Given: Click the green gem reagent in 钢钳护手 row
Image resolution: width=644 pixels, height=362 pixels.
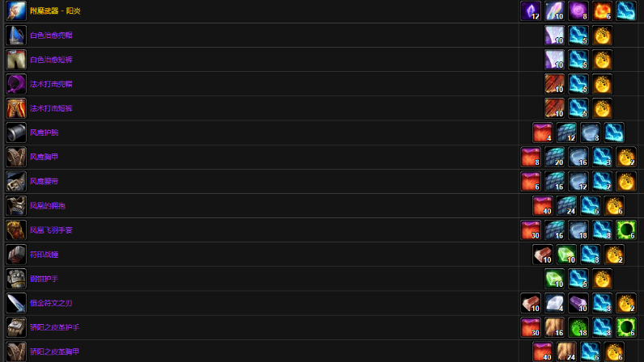Looking at the screenshot, I should tap(554, 279).
